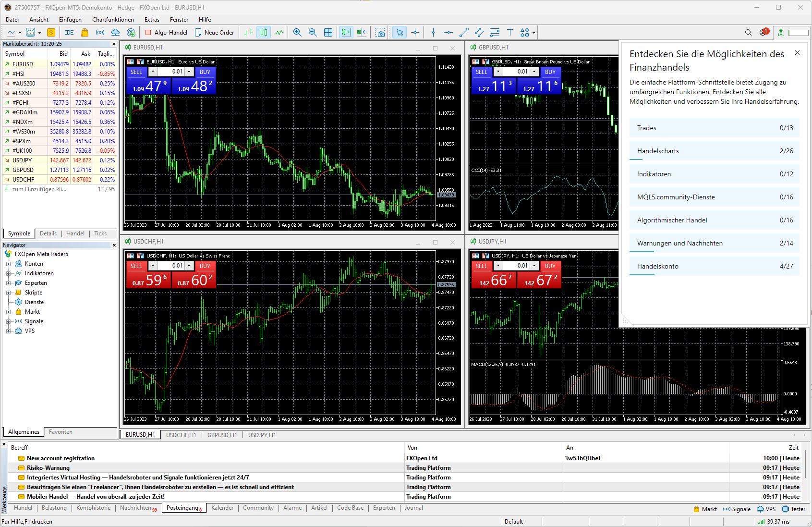This screenshot has height=527, width=812.
Task: Open the indicators list dropdown arrow
Action: click(x=39, y=33)
